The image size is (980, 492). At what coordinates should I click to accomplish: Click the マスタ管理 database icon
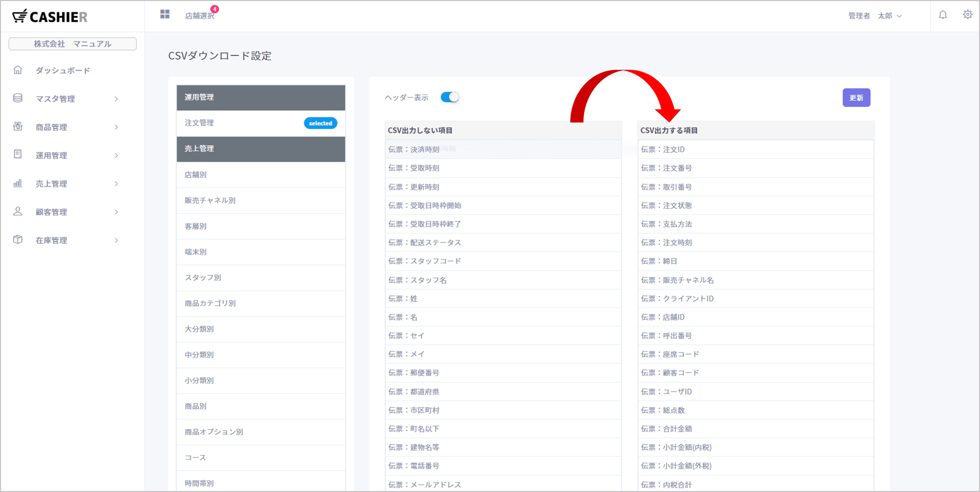pyautogui.click(x=18, y=98)
